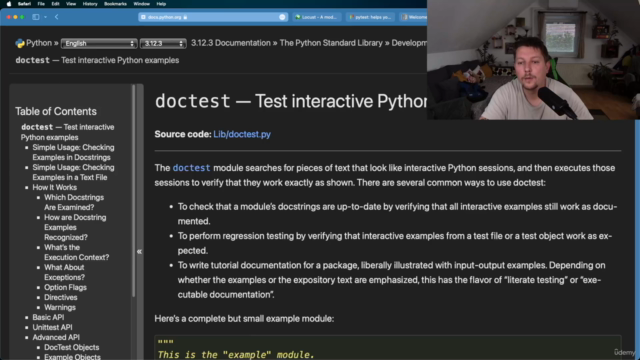Click the main 'doctest — Test interactive Python' heading

click(291, 101)
